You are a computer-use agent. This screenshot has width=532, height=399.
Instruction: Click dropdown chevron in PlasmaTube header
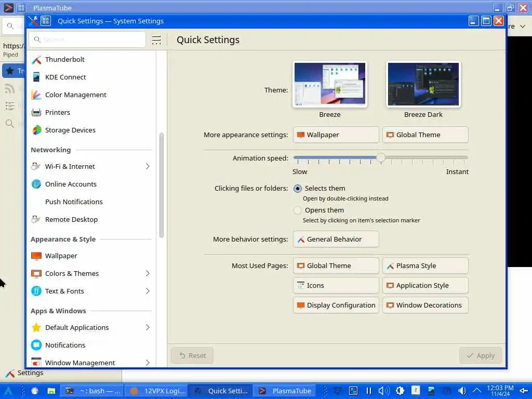tap(523, 26)
